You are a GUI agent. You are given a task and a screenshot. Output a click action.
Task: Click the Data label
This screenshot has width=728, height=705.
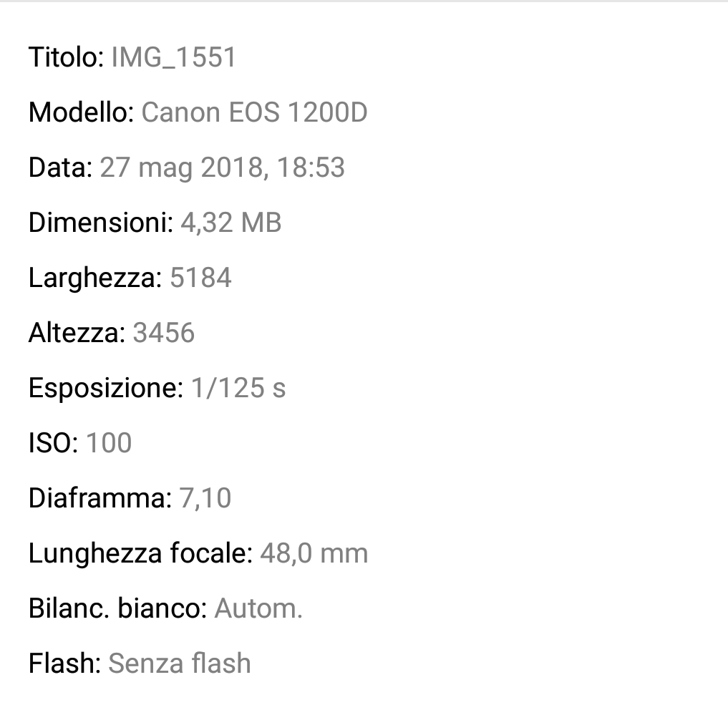click(x=61, y=167)
